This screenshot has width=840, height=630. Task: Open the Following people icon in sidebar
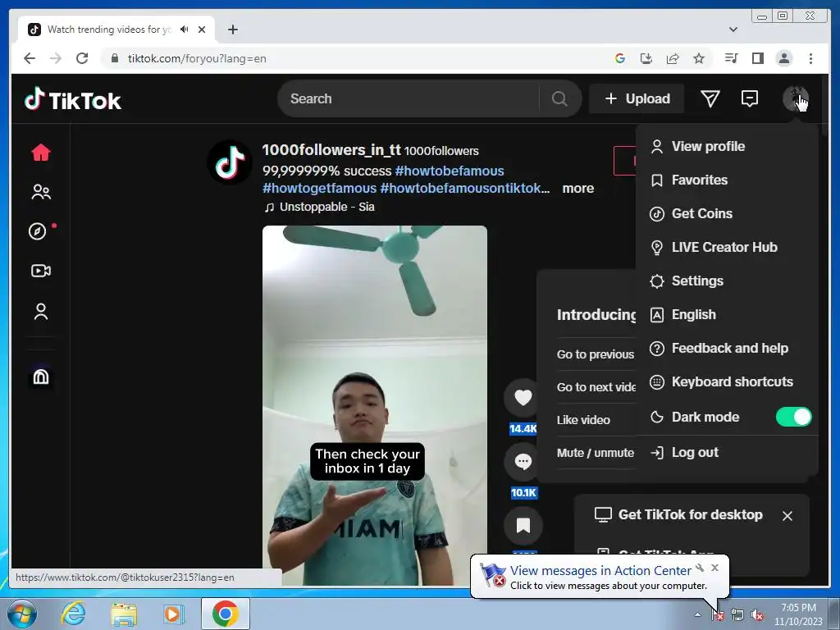(41, 192)
